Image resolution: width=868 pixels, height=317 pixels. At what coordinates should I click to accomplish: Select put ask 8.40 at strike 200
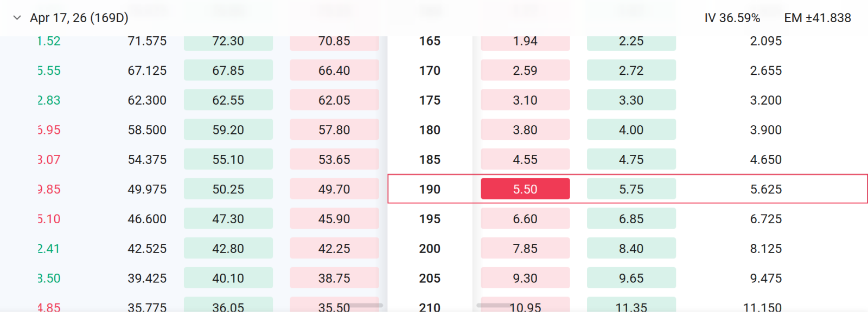click(631, 249)
